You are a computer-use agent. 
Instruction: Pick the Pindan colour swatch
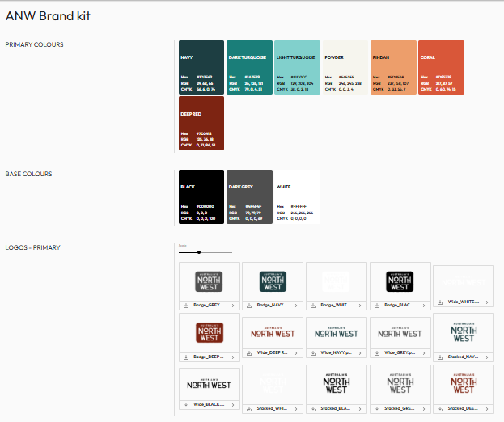(393, 67)
